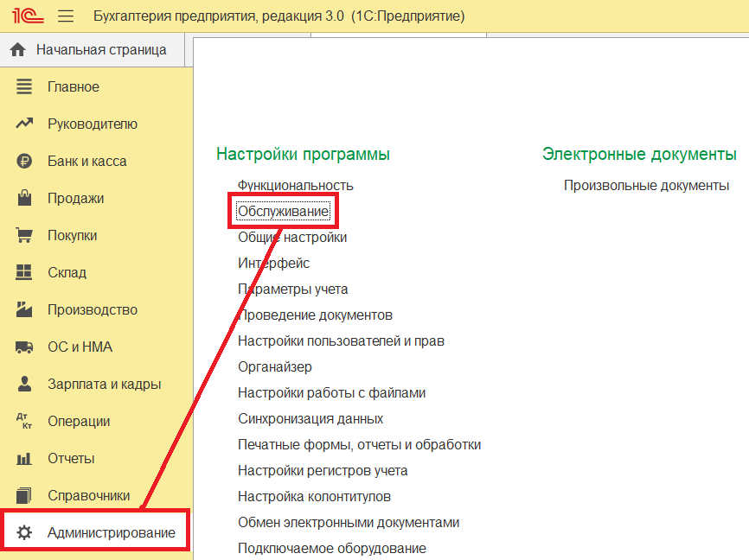The image size is (749, 560).
Task: Open the Руководителю section
Action: (x=93, y=124)
